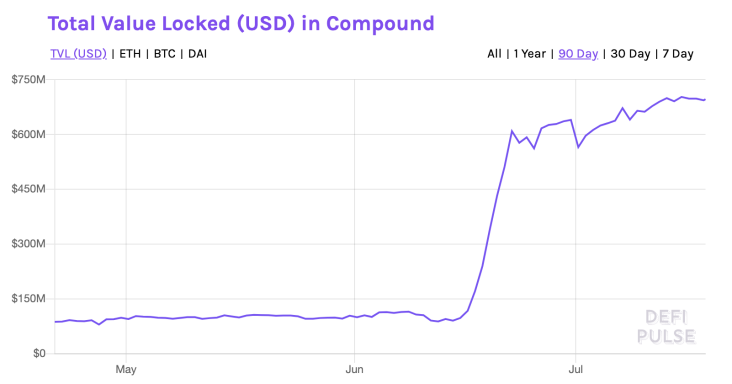Screen dimensions: 732x384
Task: Click the $450M y-axis label
Action: click(x=28, y=189)
